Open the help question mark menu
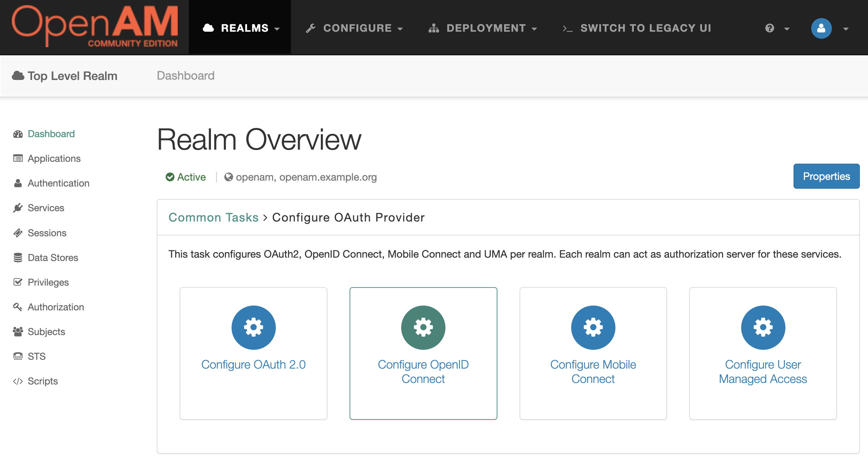 (777, 28)
